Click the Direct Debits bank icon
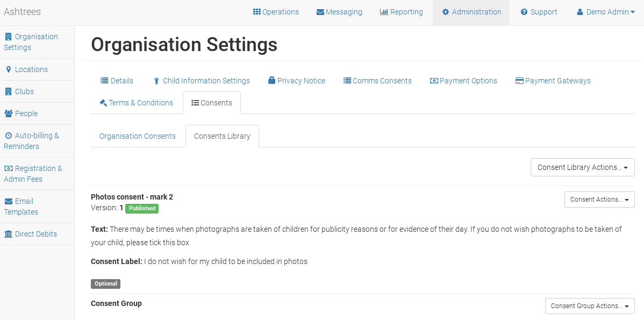The image size is (644, 320). pos(9,234)
